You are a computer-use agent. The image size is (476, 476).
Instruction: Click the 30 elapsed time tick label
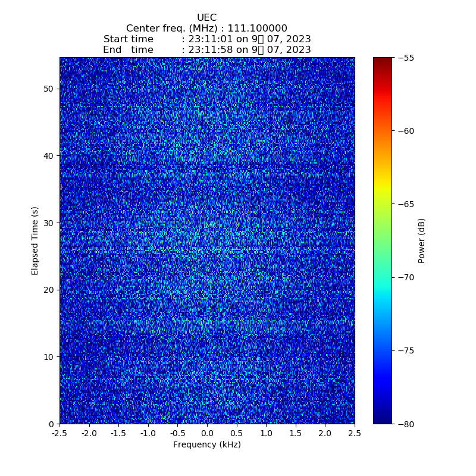(49, 223)
